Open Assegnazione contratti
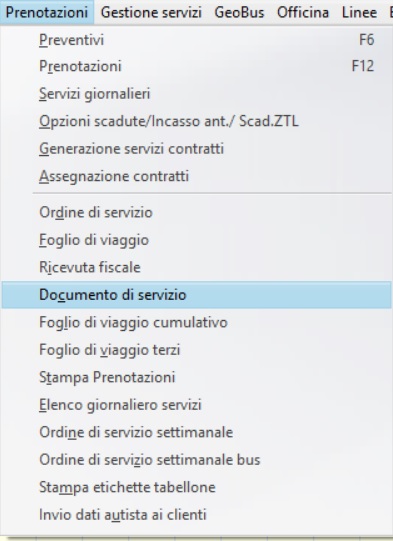 [x=196, y=176]
